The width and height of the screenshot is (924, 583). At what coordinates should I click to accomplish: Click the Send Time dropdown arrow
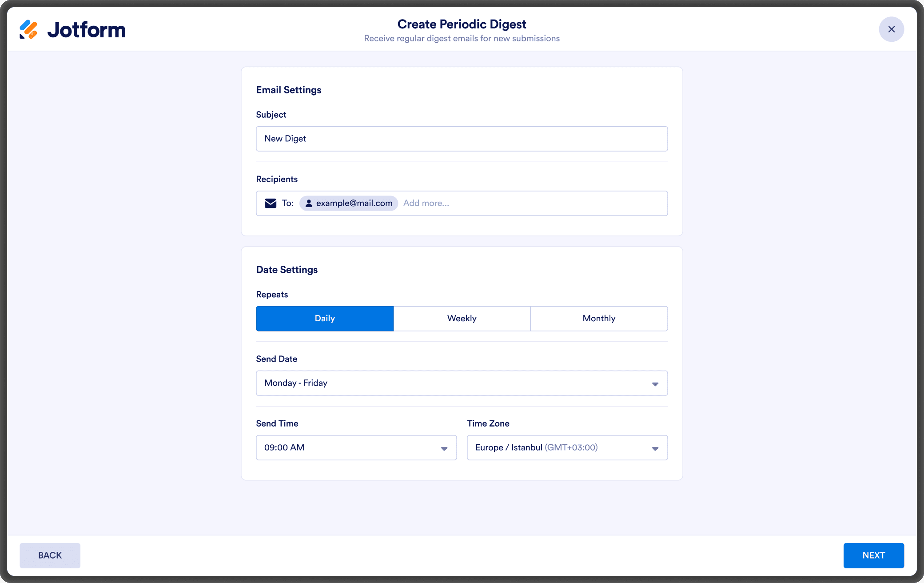444,448
